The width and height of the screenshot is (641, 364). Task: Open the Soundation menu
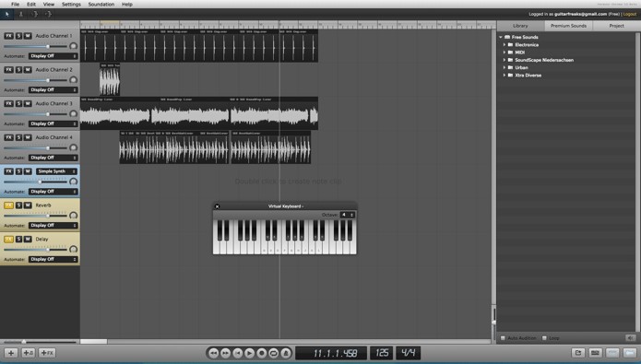point(101,4)
